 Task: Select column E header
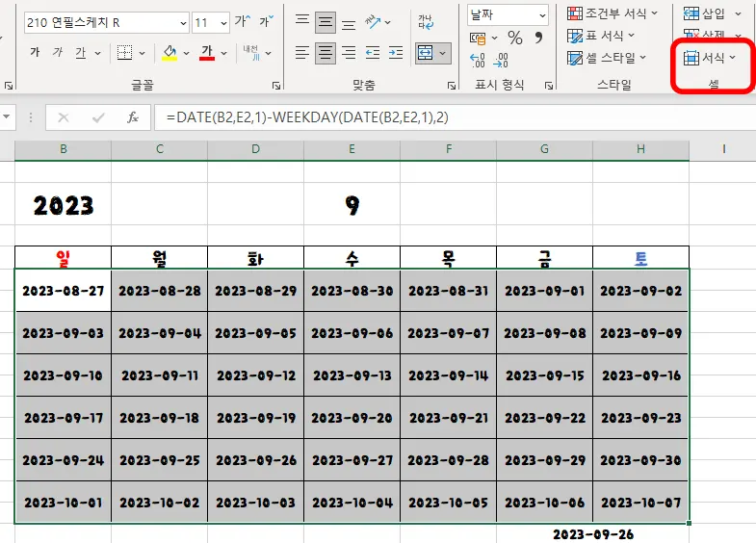(352, 149)
